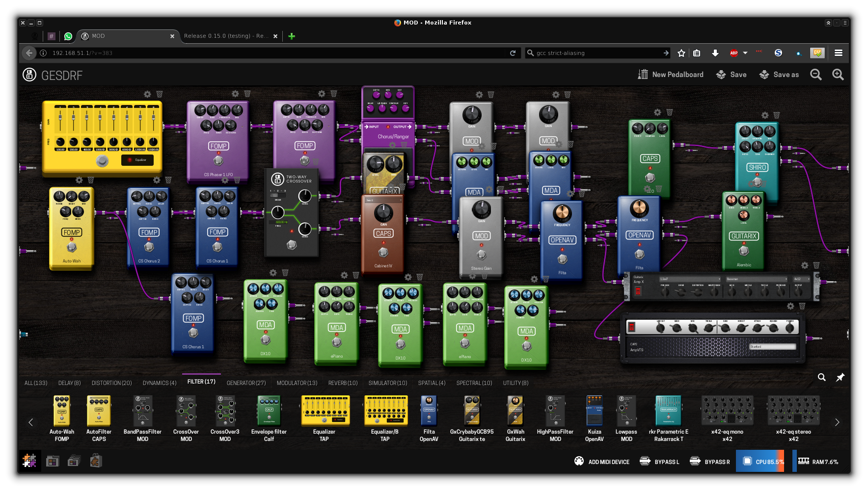Expand the 12ax7 tube model dropdown
This screenshot has height=491, width=868.
(x=689, y=279)
